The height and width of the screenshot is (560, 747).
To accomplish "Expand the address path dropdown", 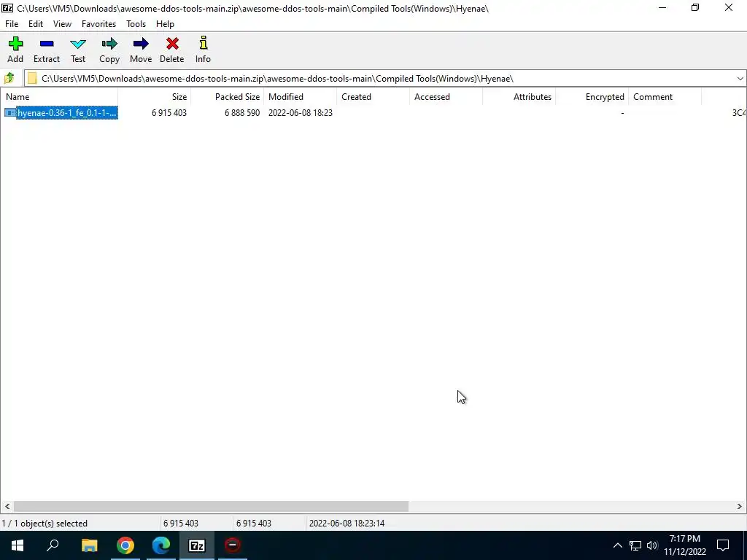I will [x=740, y=79].
